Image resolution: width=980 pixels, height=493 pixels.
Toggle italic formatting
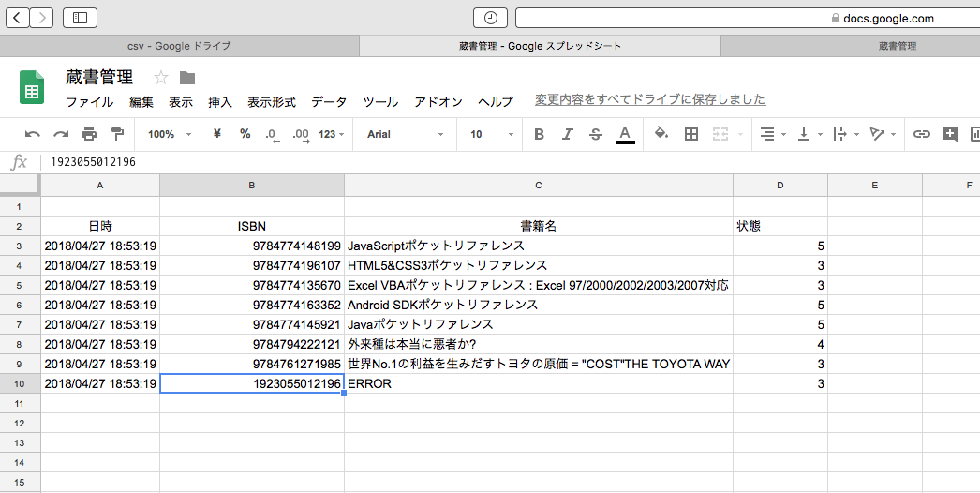tap(567, 134)
